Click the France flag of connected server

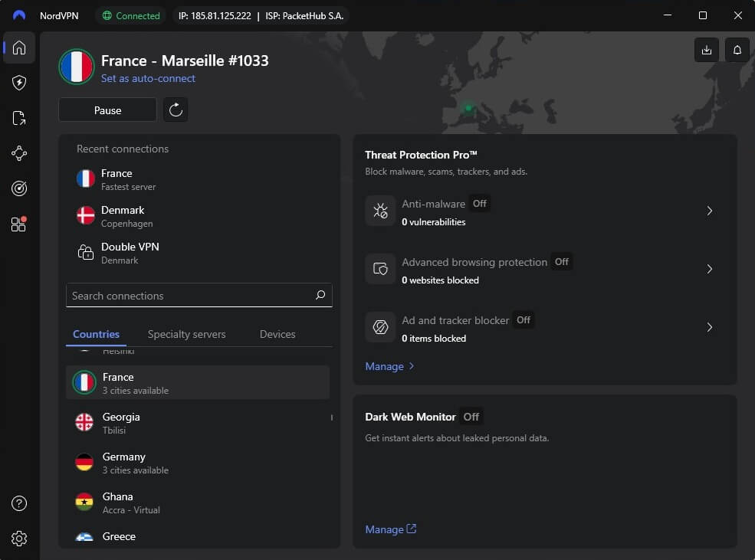(x=77, y=67)
